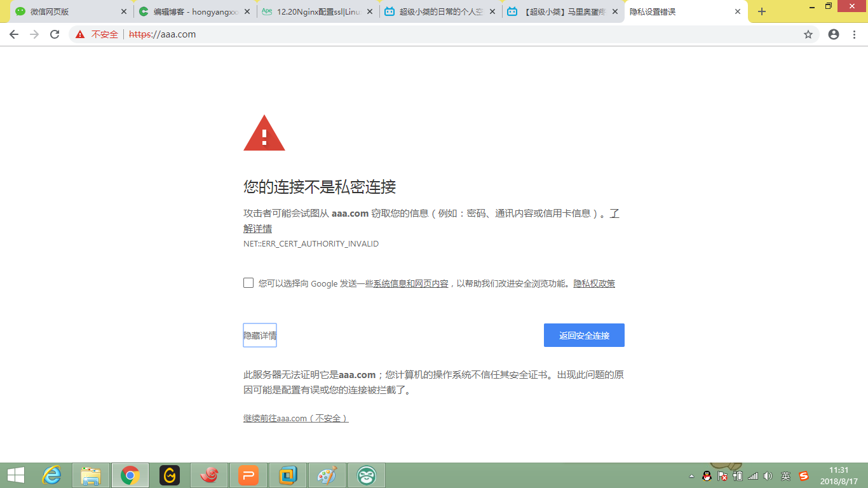Click the 您的连接不是私密连接 heading

coord(320,187)
